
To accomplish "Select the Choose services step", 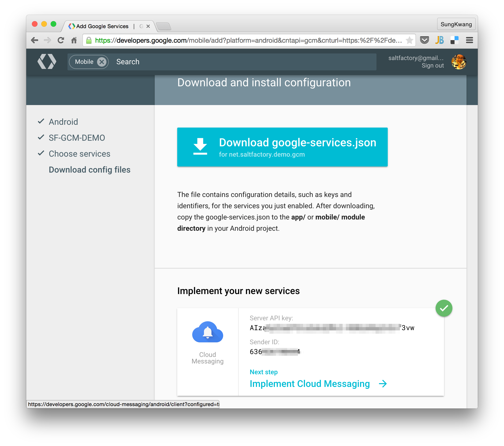I will click(x=79, y=154).
